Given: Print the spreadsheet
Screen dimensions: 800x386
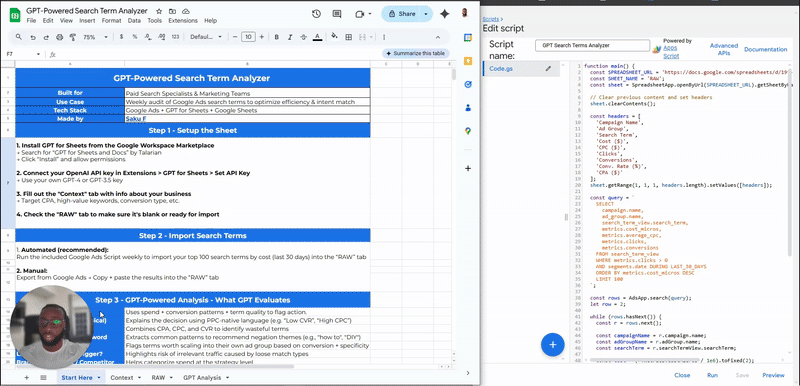Looking at the screenshot, I should (x=59, y=37).
